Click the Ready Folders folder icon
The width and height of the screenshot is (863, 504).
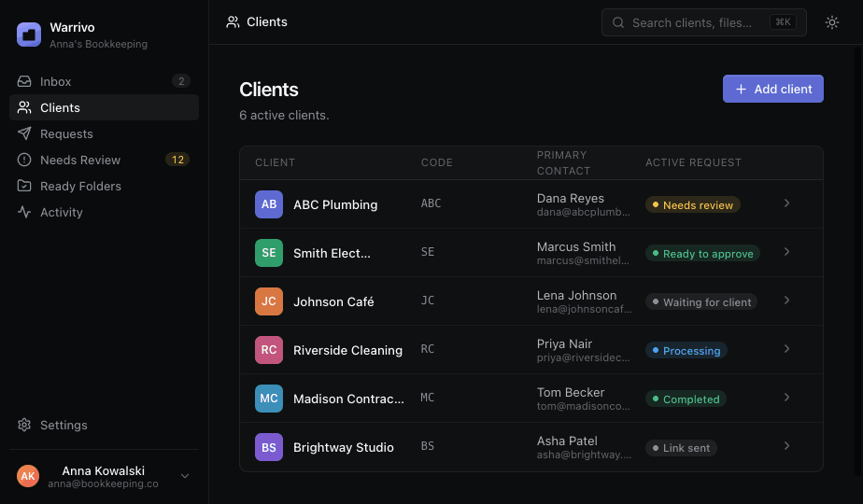coord(24,186)
